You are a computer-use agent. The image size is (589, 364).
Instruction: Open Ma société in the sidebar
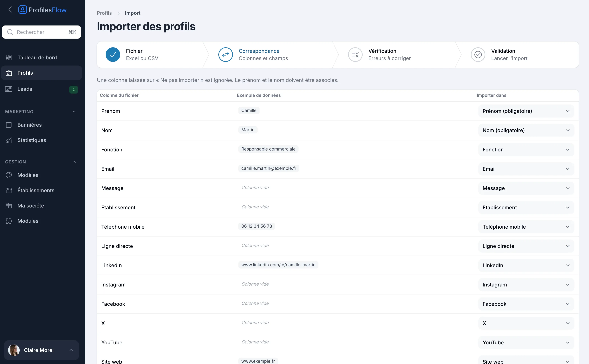42,206
